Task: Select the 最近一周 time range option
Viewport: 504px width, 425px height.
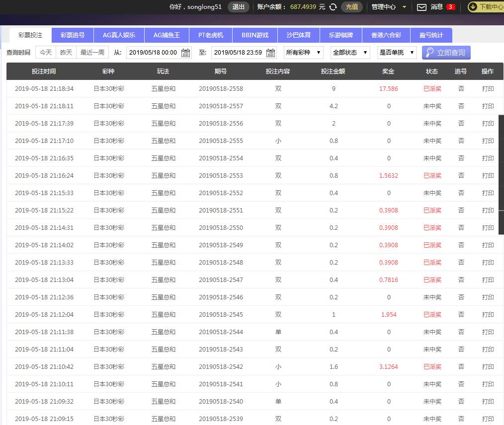Action: [92, 53]
